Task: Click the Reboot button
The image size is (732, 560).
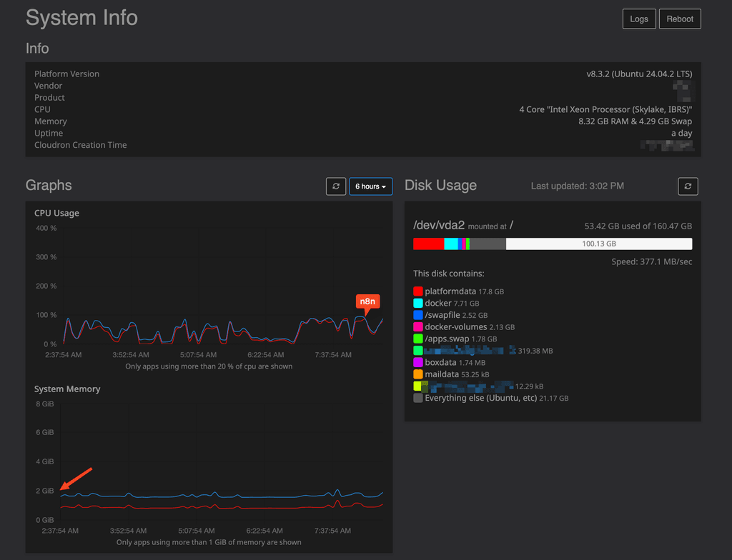Action: pos(680,19)
